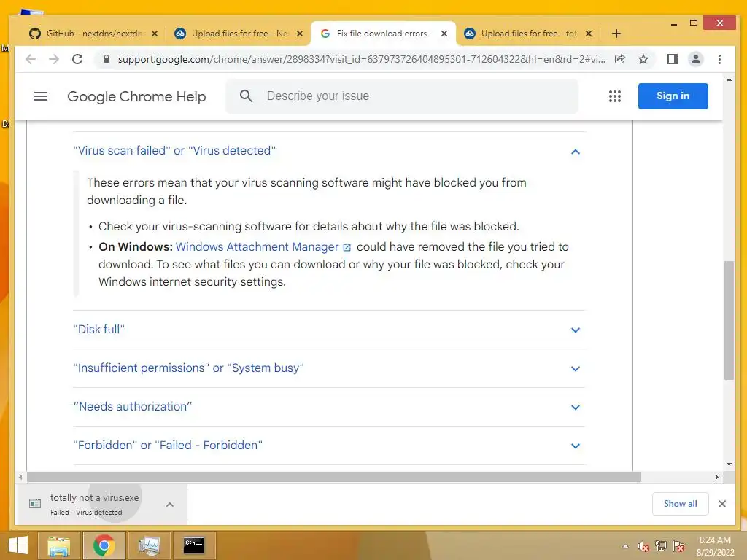Go forward using the browser forward arrow

point(54,59)
